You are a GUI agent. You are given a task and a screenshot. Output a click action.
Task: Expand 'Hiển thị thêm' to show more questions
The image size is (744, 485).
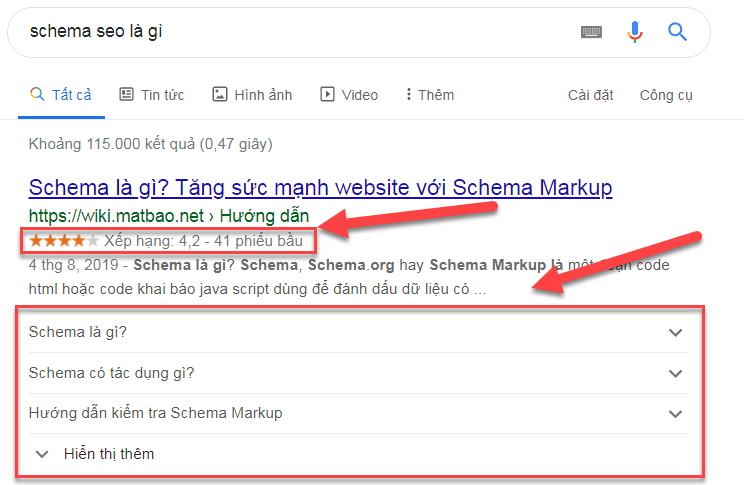pyautogui.click(x=95, y=454)
